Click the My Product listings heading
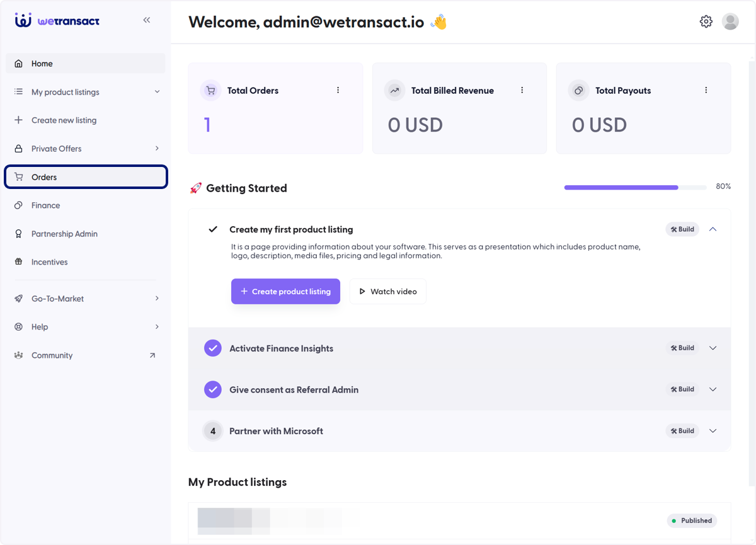The image size is (756, 545). (x=238, y=482)
